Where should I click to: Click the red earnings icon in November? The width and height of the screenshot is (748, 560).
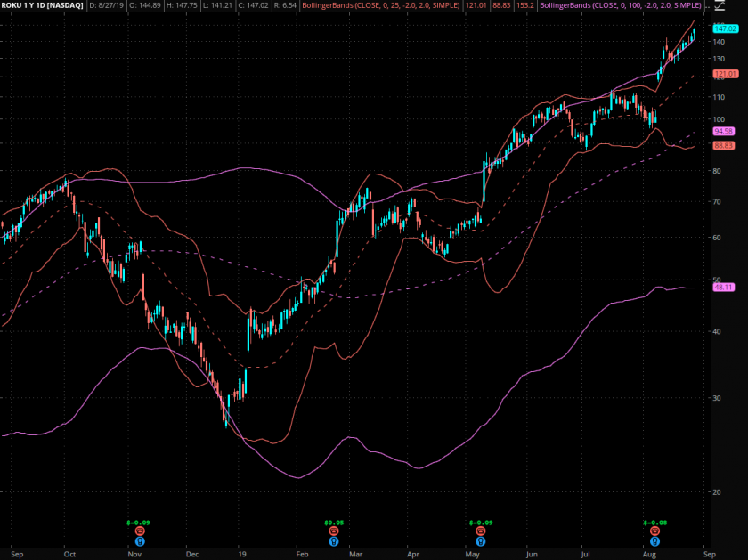[139, 531]
